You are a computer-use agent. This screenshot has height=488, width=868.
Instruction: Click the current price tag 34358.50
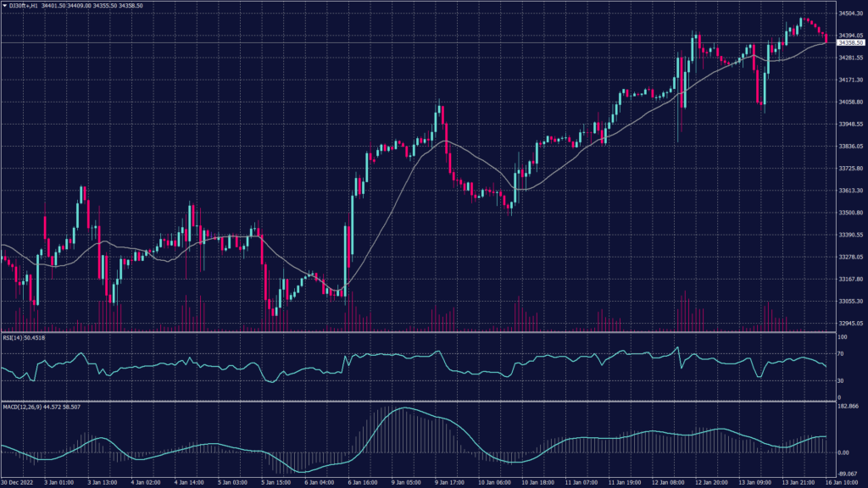(850, 42)
